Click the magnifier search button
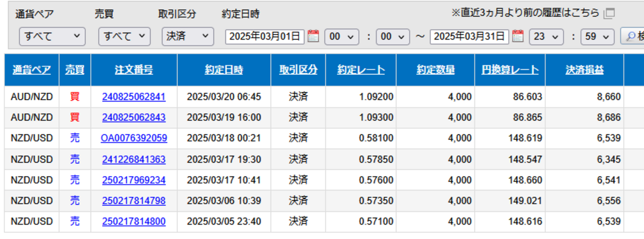The height and width of the screenshot is (239, 644). (x=633, y=36)
